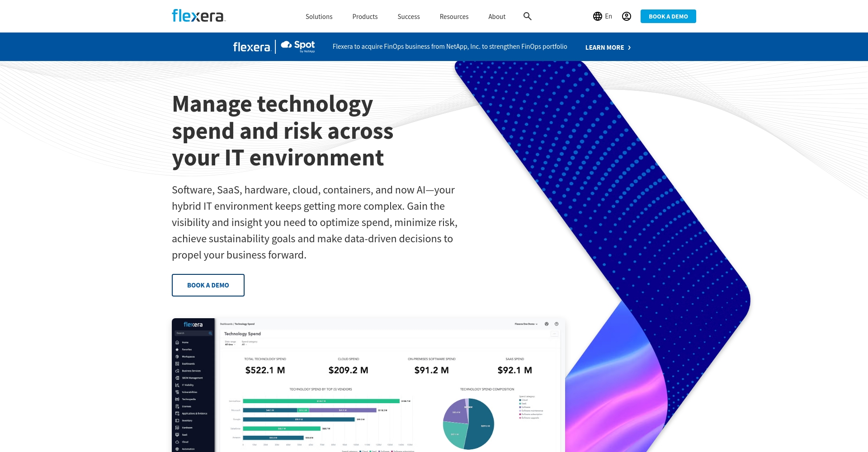868x452 pixels.
Task: Click the SaaS icon in dashboard sidebar
Action: (177, 435)
